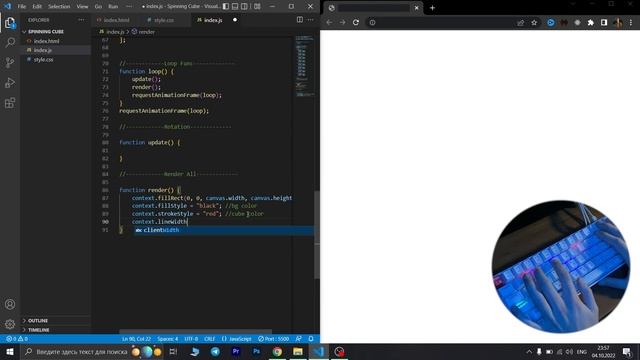Open the Run and Debug view

[x=10, y=83]
